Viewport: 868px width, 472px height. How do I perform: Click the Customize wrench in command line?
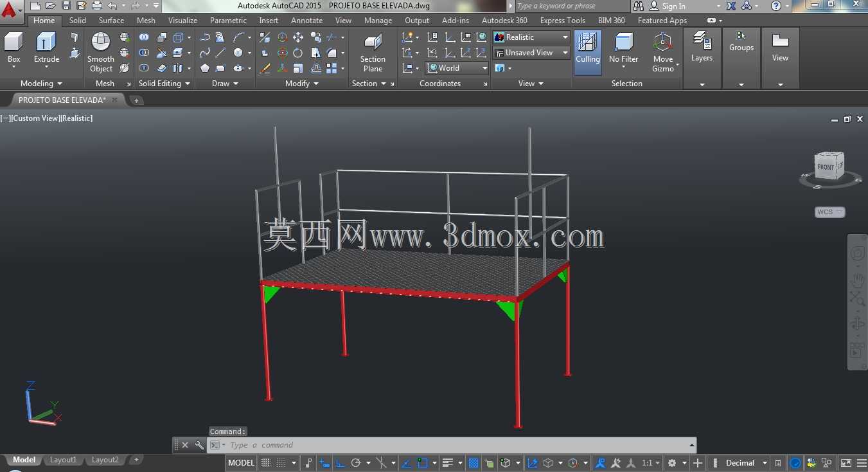click(x=199, y=445)
